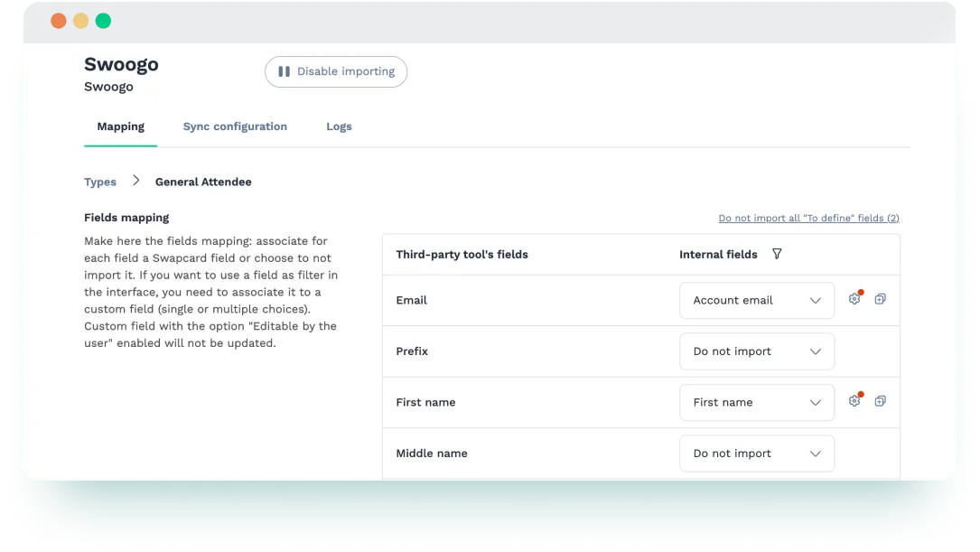Image resolution: width=980 pixels, height=552 pixels.
Task: Click the Middle name field label
Action: [431, 454]
